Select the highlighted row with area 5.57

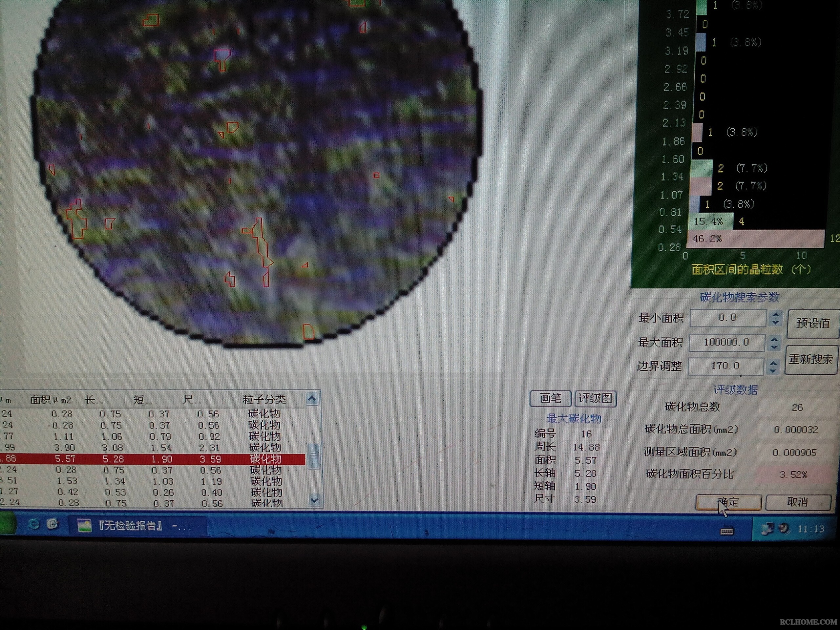coord(152,459)
